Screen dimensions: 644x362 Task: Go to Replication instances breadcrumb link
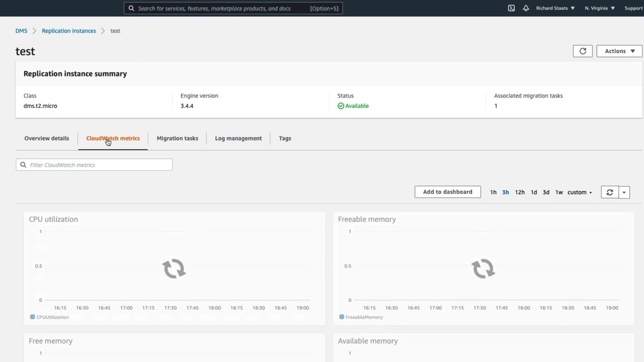point(69,31)
